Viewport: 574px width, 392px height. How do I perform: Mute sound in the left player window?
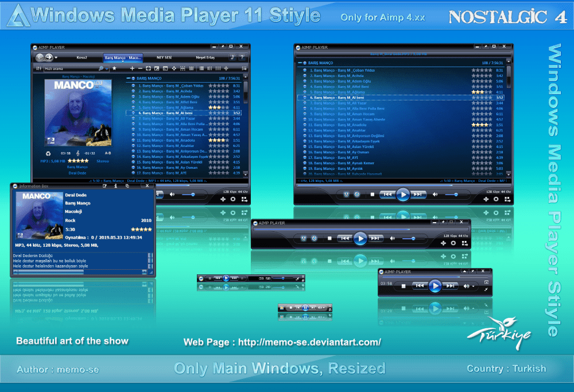(172, 195)
